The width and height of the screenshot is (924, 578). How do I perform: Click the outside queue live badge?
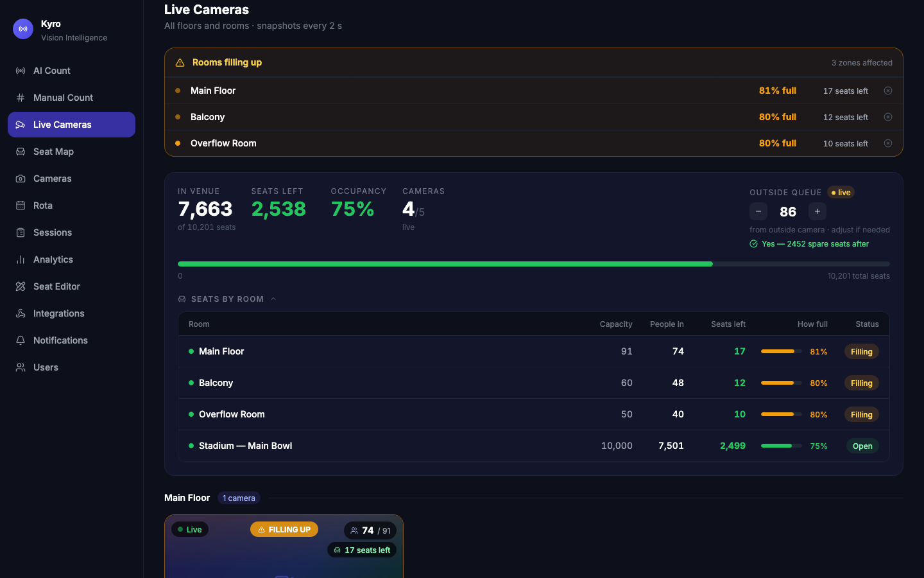click(841, 193)
